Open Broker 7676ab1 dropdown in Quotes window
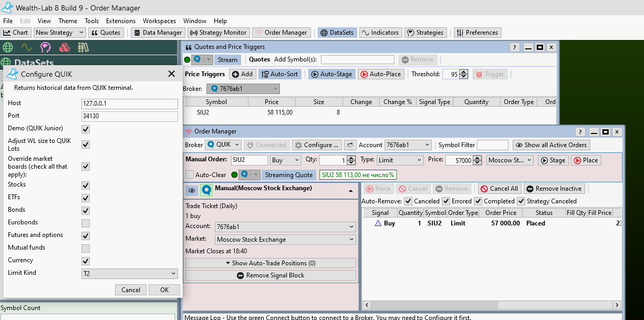The width and height of the screenshot is (644, 320). click(x=243, y=89)
